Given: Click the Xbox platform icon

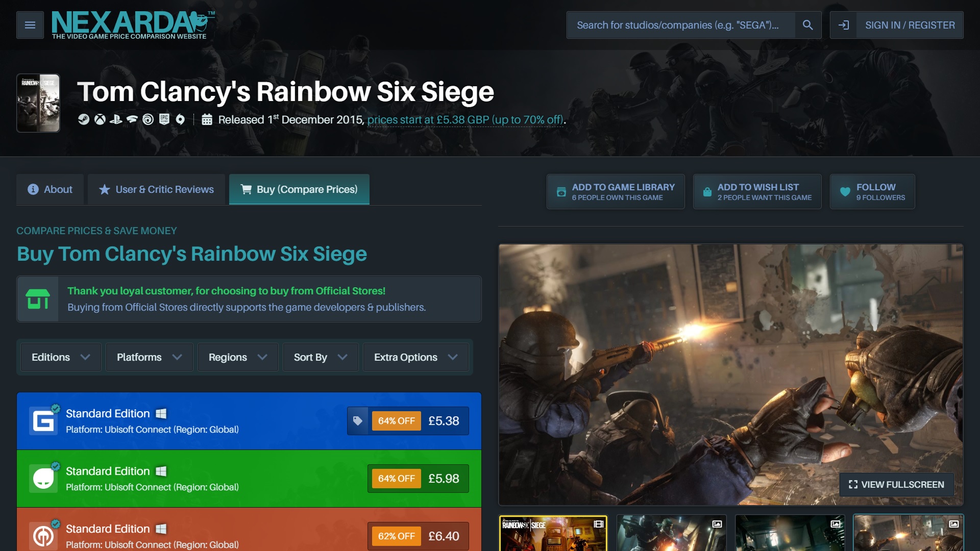Looking at the screenshot, I should click(100, 119).
